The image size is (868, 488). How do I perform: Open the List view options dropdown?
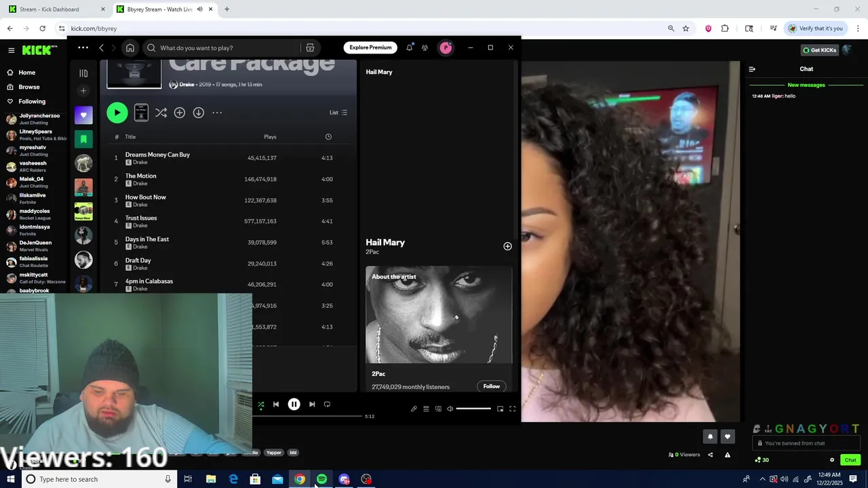coord(338,113)
